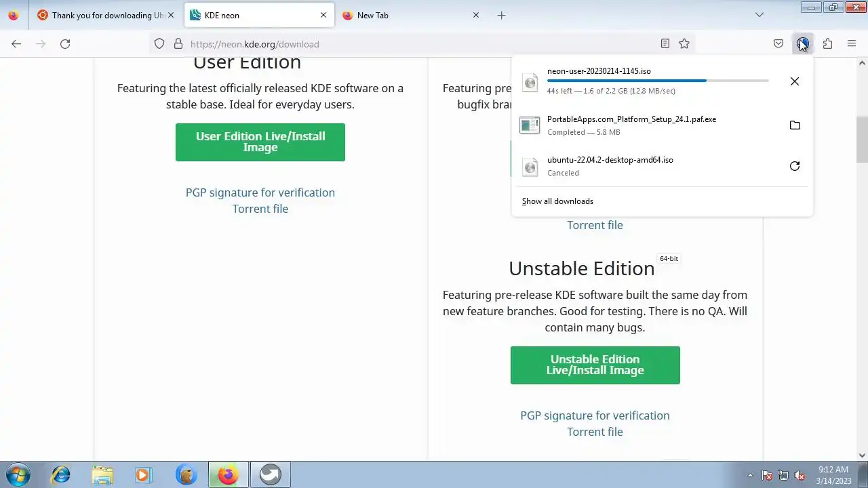Open a new tab with plus button

pyautogui.click(x=501, y=15)
